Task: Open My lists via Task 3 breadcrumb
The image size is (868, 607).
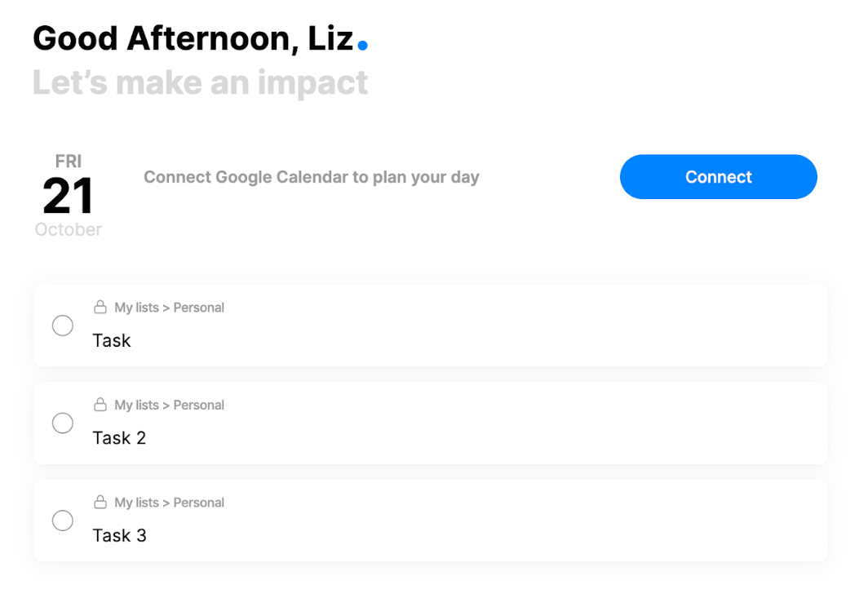Action: pos(136,503)
